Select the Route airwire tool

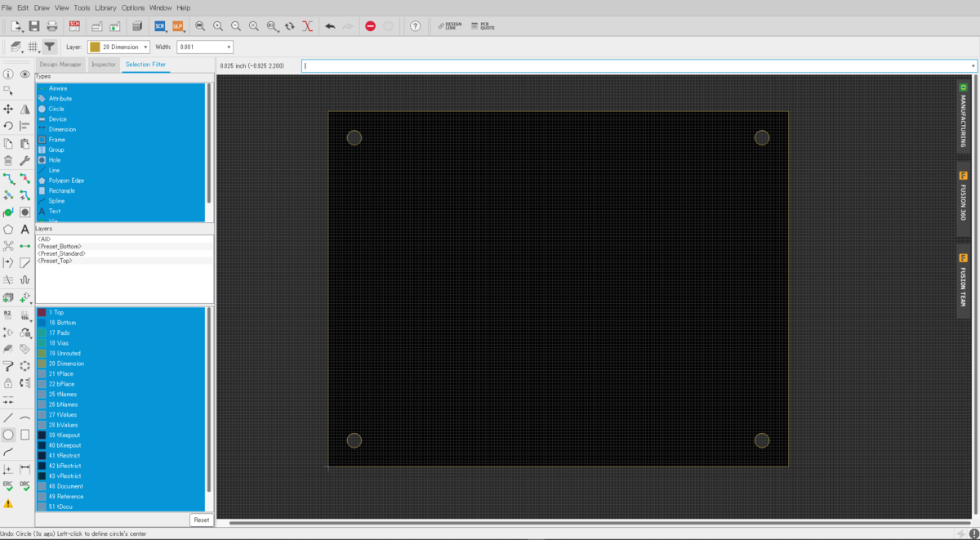8,177
